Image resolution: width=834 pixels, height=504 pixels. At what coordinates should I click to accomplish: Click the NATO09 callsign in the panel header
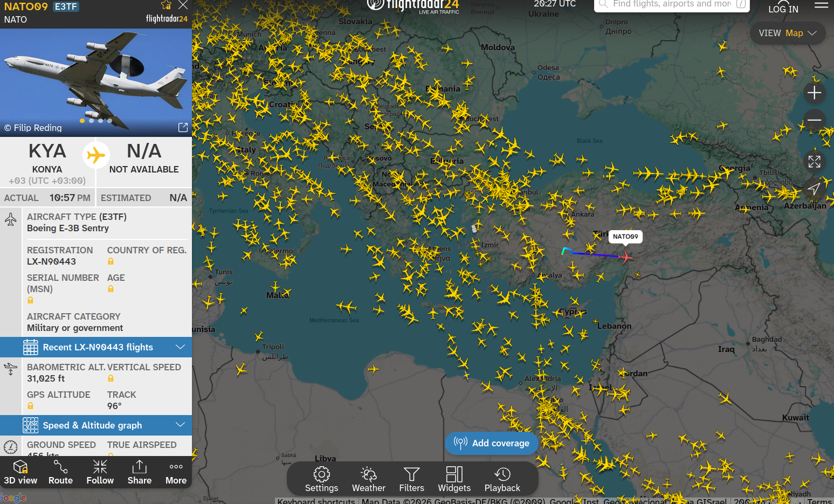tap(26, 6)
